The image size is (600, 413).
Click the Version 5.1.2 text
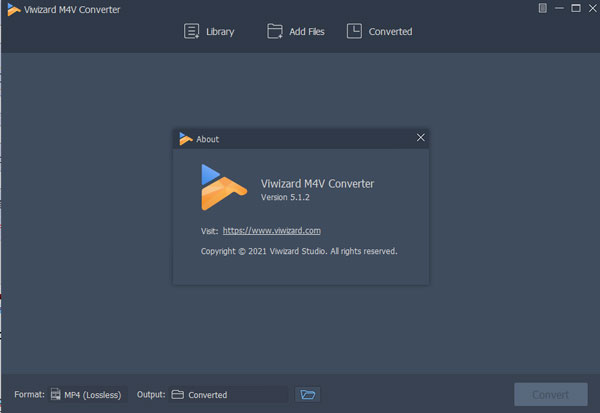pyautogui.click(x=285, y=198)
